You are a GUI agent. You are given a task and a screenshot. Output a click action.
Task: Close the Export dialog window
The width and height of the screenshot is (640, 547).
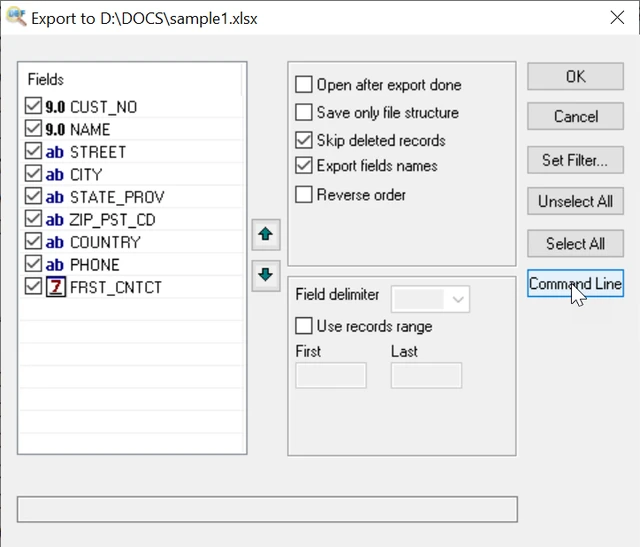click(x=617, y=18)
